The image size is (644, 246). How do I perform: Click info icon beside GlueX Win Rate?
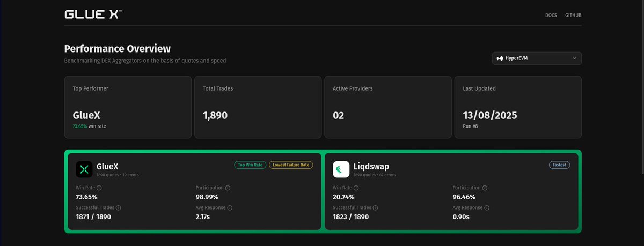pyautogui.click(x=99, y=188)
